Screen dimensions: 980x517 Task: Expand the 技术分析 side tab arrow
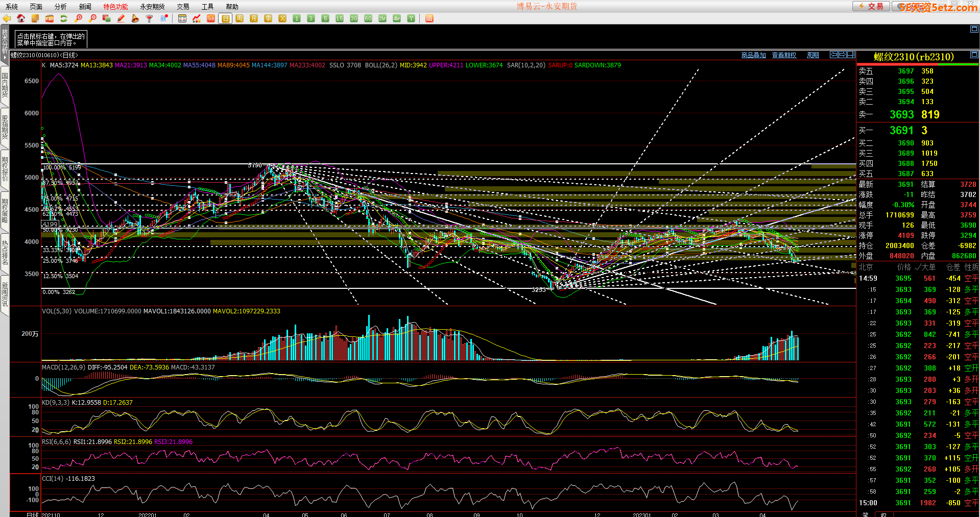(x=5, y=56)
